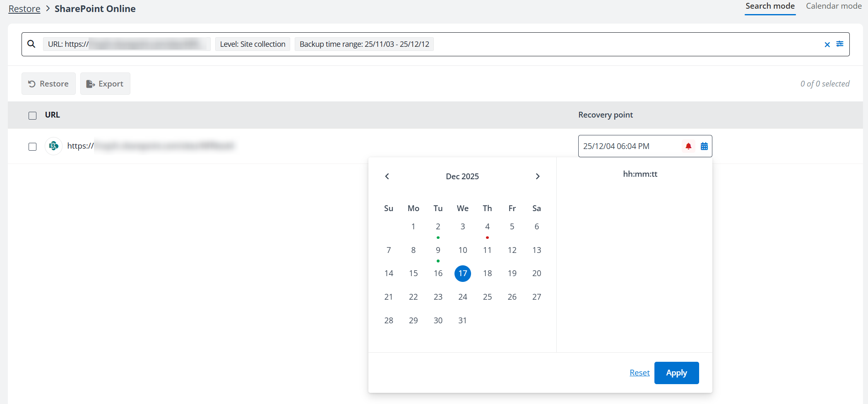Open the Restore breadcrumb link

click(24, 8)
